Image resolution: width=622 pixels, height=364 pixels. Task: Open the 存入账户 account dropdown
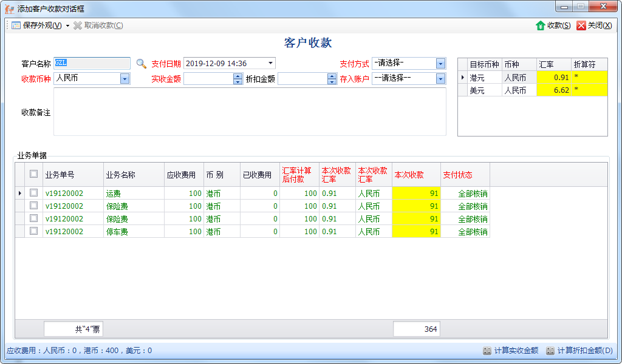(440, 78)
